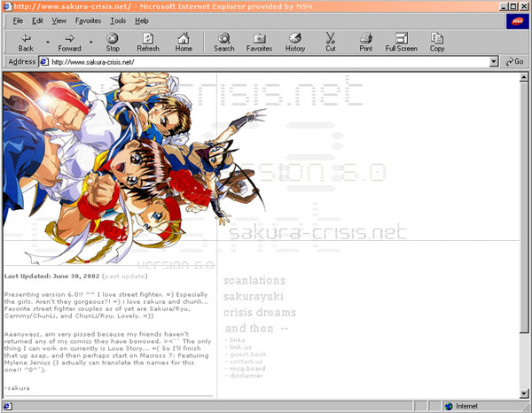Open the View menu

click(59, 21)
